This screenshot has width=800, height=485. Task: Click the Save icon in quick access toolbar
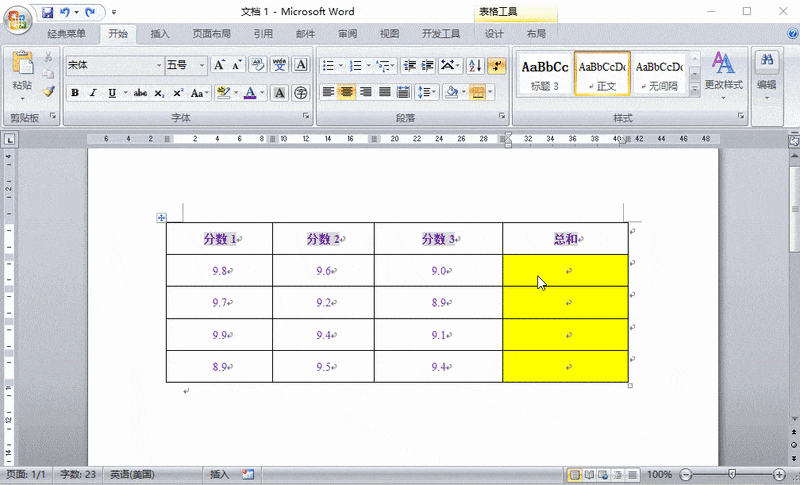[48, 12]
